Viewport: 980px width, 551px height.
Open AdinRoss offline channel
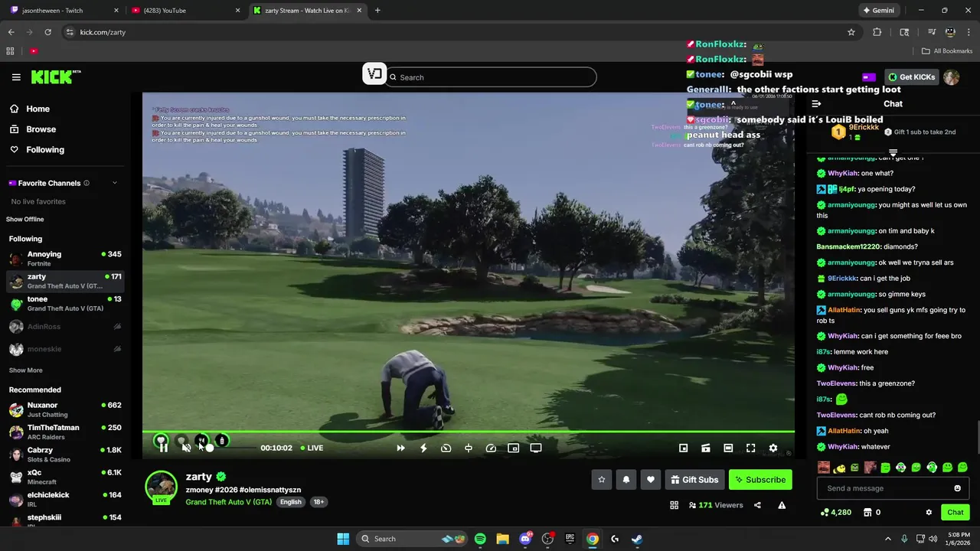(x=65, y=327)
